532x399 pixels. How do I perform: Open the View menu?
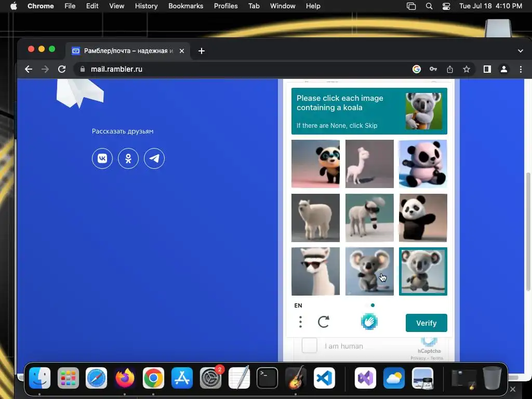pos(117,6)
